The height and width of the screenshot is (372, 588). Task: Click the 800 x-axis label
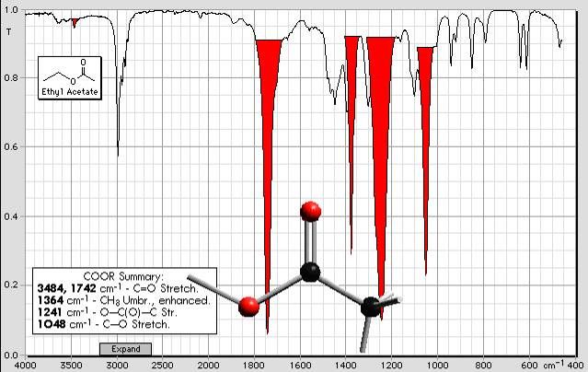(x=484, y=366)
